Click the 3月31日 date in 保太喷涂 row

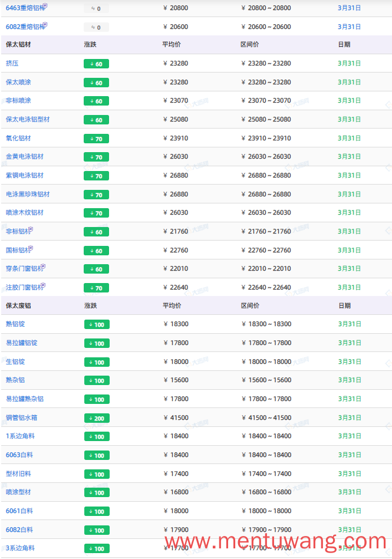(349, 83)
